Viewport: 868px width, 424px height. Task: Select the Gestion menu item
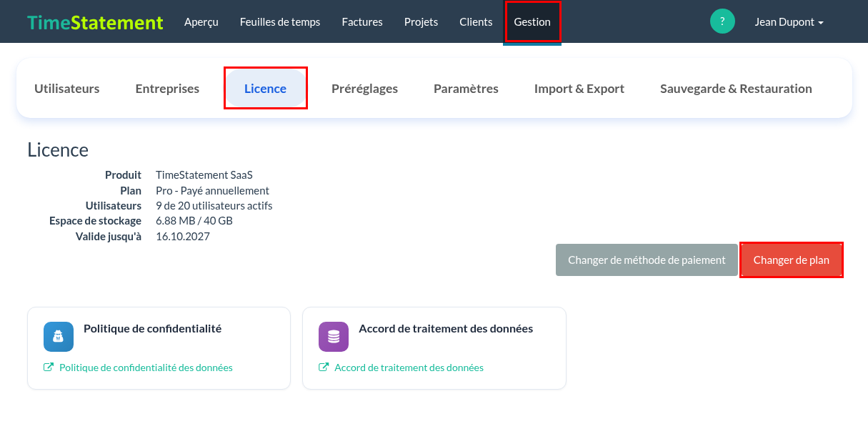point(532,21)
